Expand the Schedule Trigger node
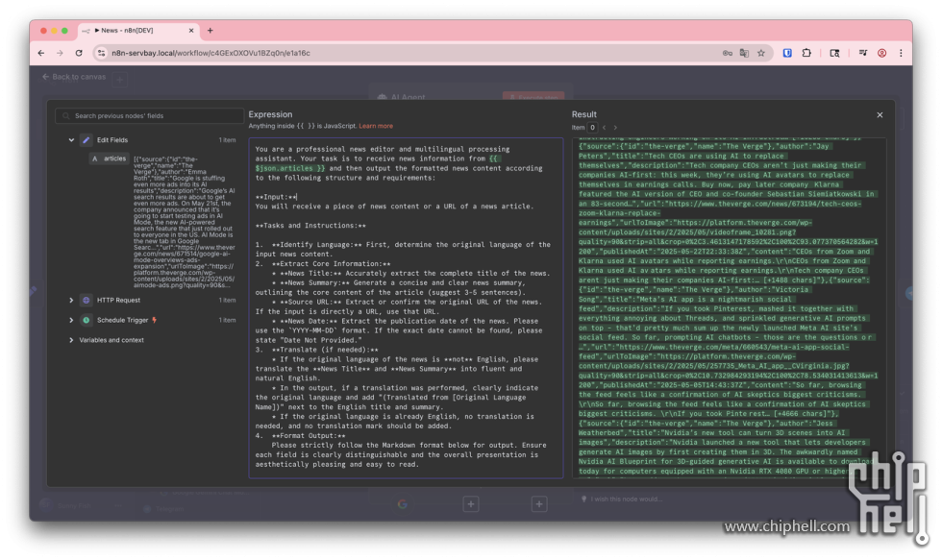 (71, 320)
